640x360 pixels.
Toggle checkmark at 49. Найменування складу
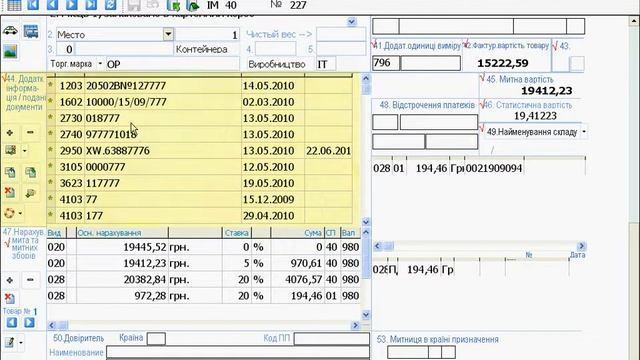point(482,129)
